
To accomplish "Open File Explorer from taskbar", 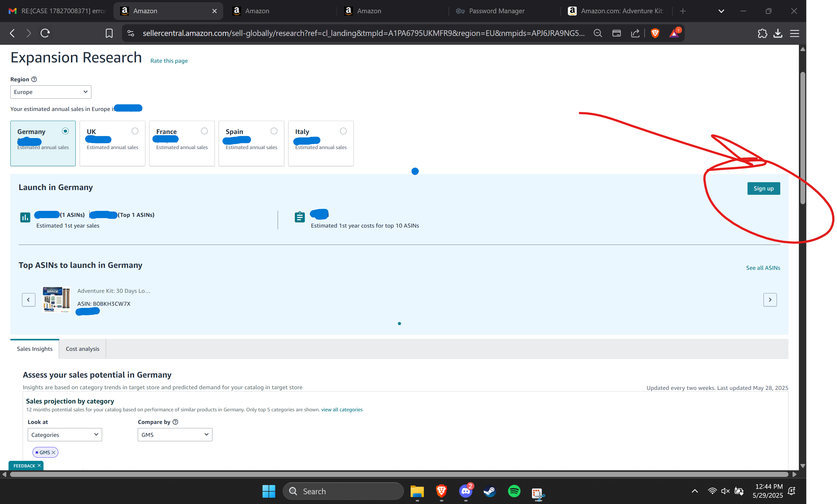I will click(x=417, y=491).
